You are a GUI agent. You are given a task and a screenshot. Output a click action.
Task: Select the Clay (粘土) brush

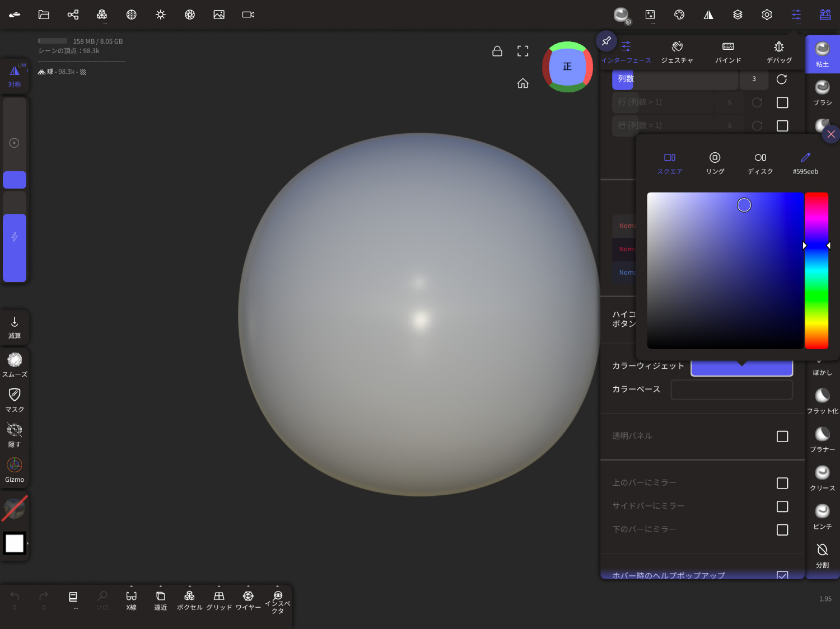click(x=822, y=54)
